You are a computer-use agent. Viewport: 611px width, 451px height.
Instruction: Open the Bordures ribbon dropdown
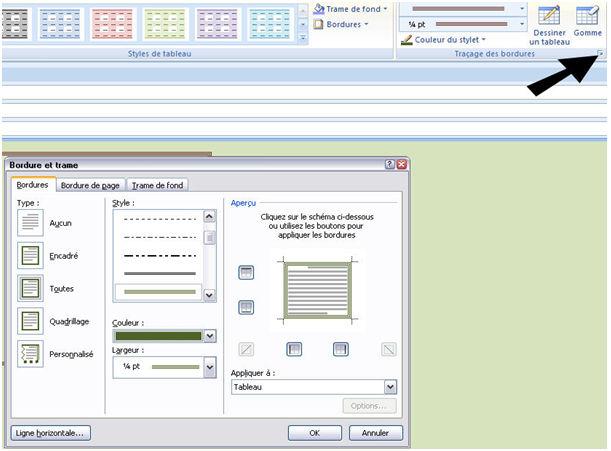click(341, 24)
